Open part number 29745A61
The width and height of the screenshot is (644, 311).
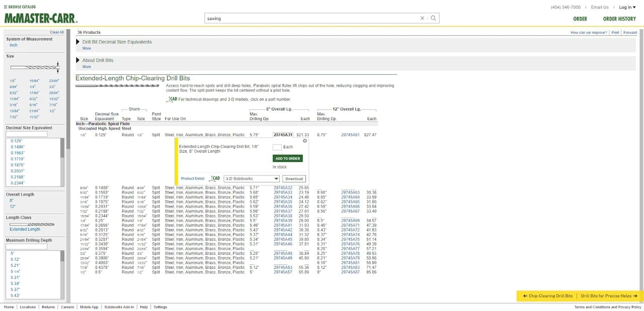click(x=350, y=135)
